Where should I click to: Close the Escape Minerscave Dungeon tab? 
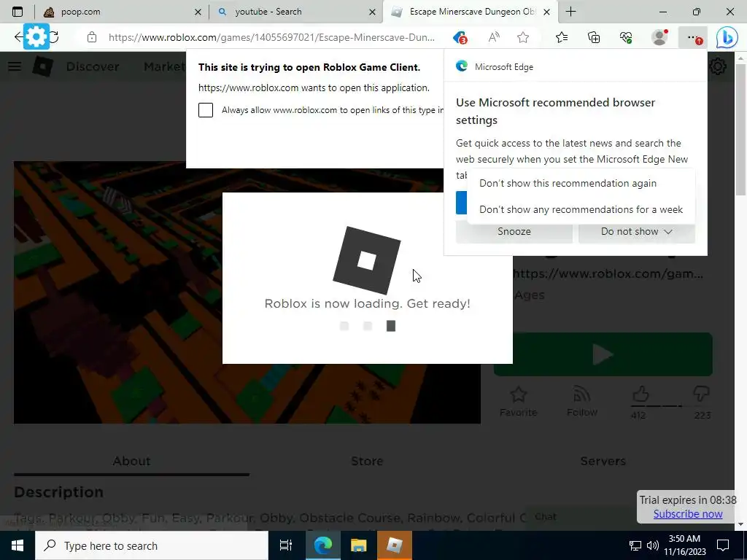[547, 12]
